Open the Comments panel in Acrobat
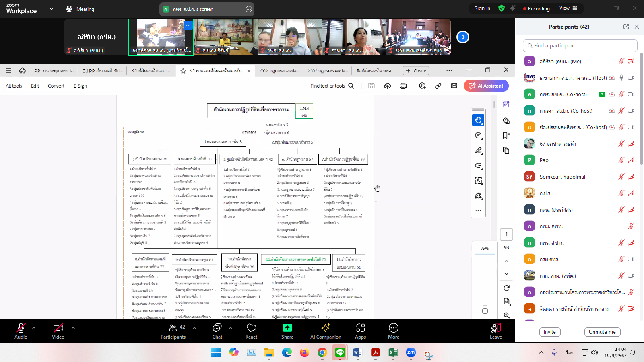This screenshot has height=362, width=644. (x=506, y=121)
